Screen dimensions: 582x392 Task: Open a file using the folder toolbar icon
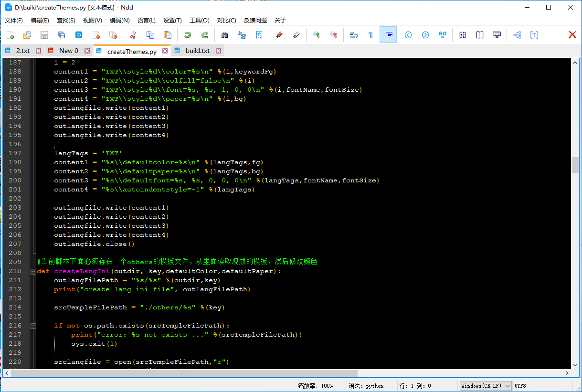[27, 35]
